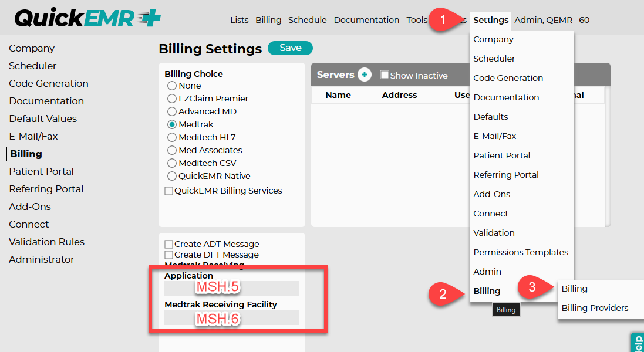Viewport: 644px width, 352px height.
Task: Select the None billing choice
Action: (171, 86)
